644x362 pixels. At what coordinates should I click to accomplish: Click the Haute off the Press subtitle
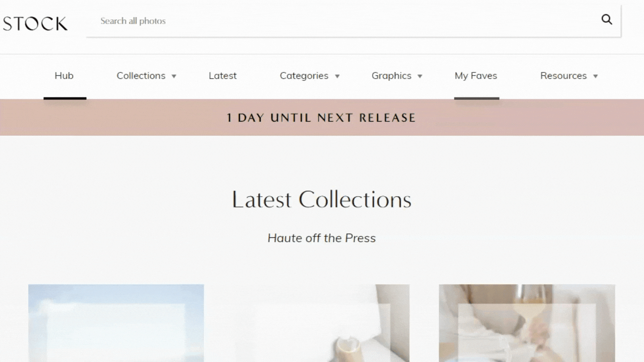point(322,238)
